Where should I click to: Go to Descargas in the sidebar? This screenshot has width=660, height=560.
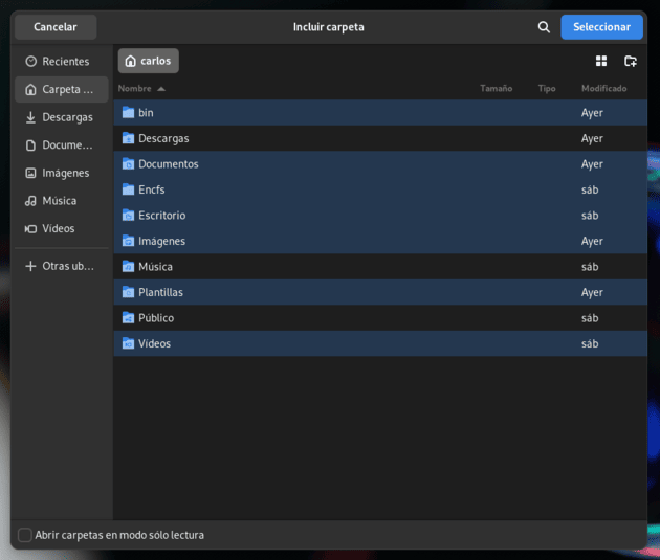(x=61, y=117)
